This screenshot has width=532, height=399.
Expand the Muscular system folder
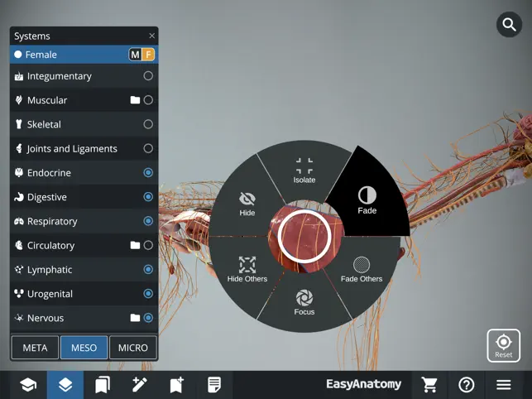pyautogui.click(x=135, y=100)
